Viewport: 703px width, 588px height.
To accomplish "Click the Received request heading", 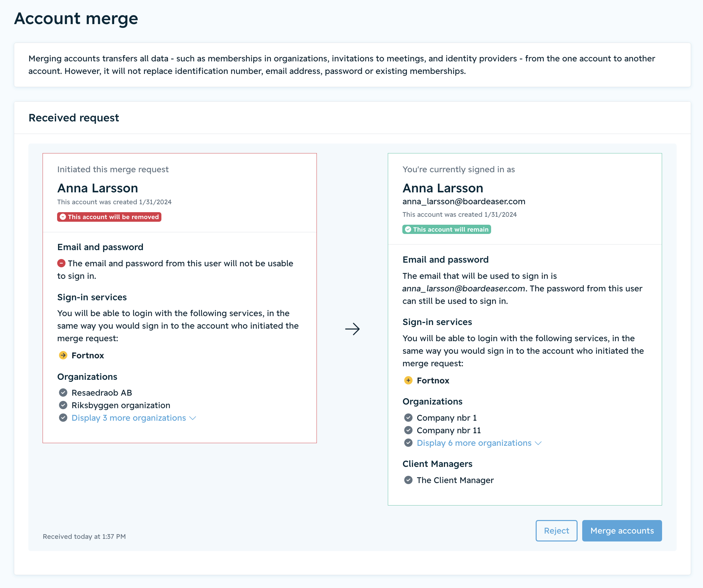I will coord(74,118).
